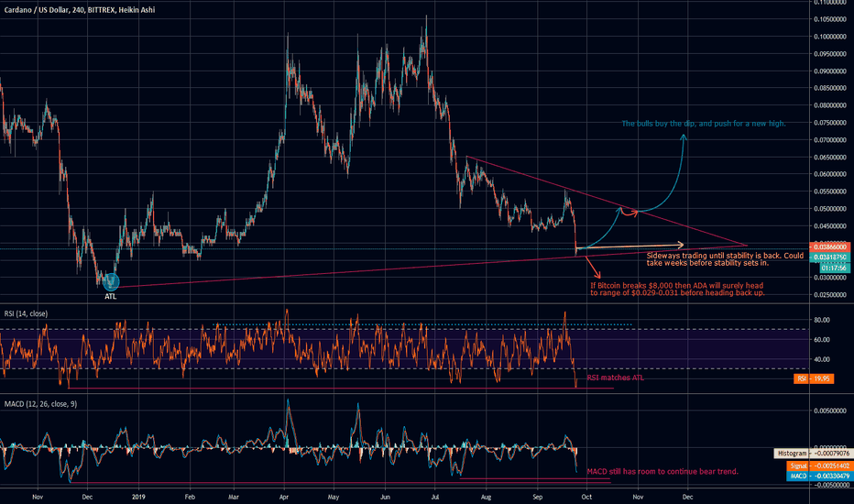Viewport: 854px width, 504px height.
Task: Select the 'MACD still has room' annotation
Action: pyautogui.click(x=662, y=471)
